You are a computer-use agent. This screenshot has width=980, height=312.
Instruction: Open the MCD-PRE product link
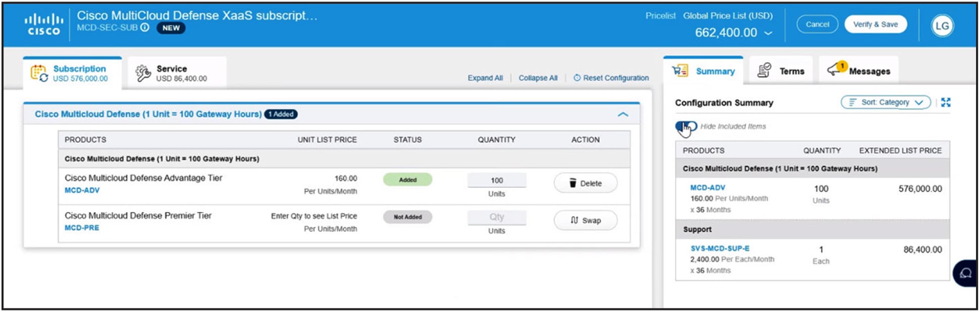(82, 228)
